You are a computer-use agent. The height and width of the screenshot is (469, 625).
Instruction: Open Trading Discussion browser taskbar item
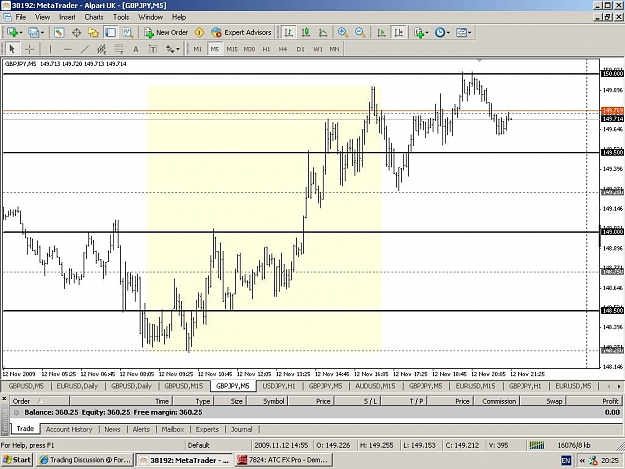(x=85, y=460)
